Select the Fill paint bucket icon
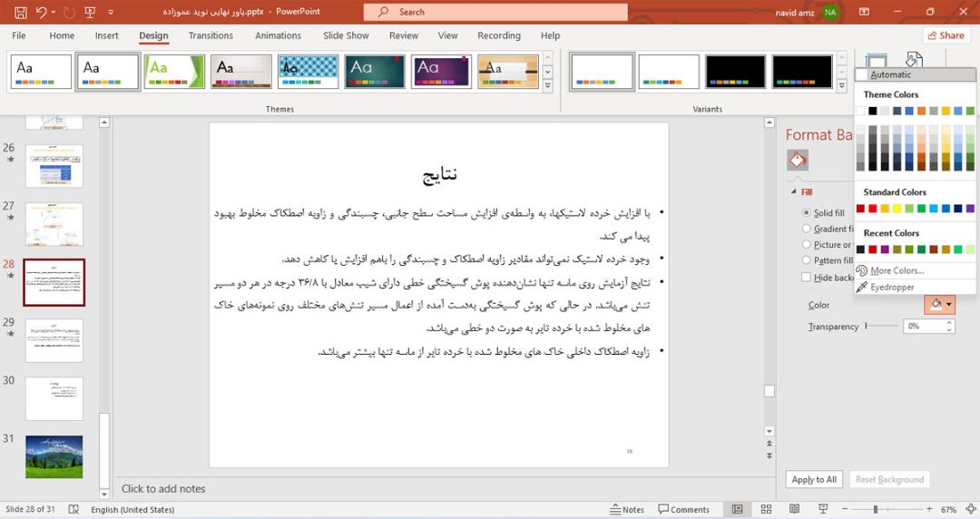The width and height of the screenshot is (980, 519). (x=798, y=160)
